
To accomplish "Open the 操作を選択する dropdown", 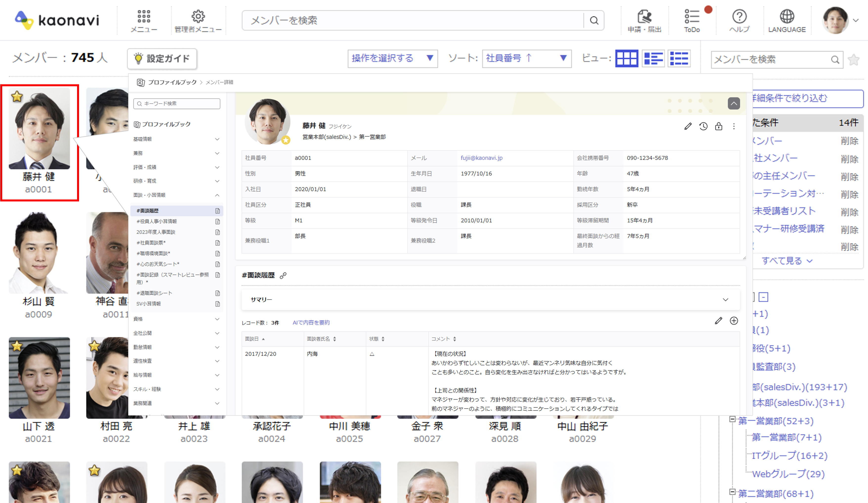I will (x=392, y=58).
